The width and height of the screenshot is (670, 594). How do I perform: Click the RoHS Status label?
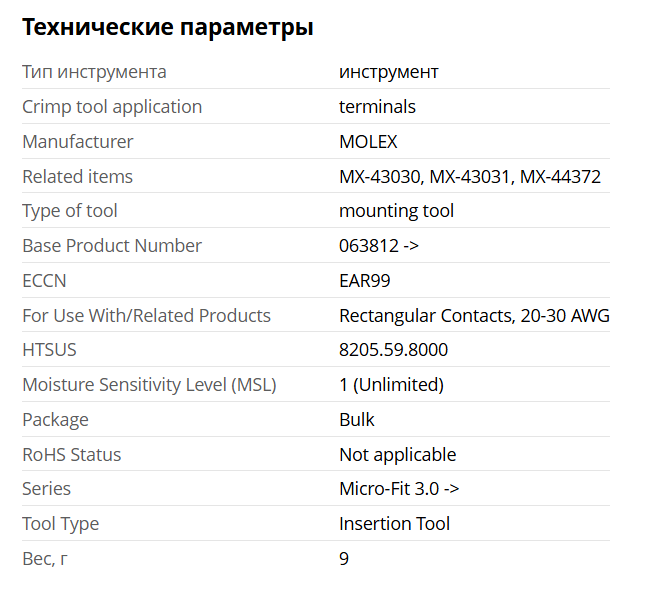(x=71, y=455)
